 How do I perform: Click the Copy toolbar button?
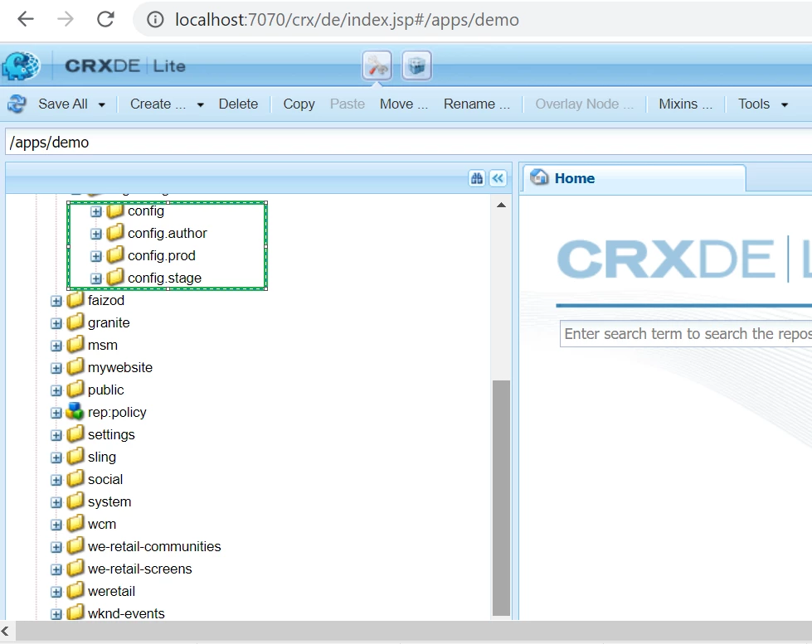(x=299, y=104)
